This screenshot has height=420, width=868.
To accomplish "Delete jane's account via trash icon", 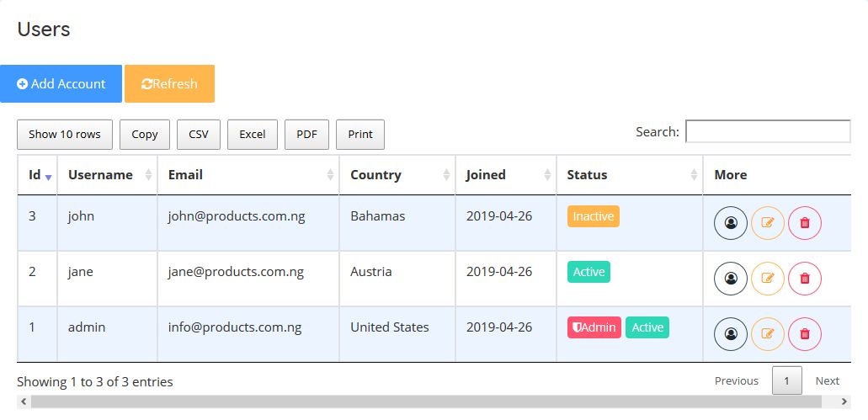I will point(805,278).
